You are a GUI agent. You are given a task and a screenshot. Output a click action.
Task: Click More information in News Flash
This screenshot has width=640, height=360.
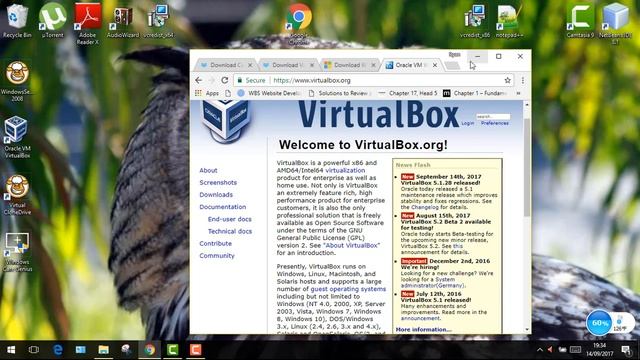coord(424,329)
